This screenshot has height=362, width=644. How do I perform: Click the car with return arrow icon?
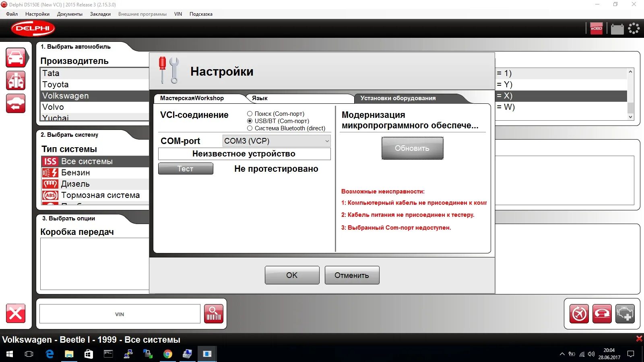click(16, 103)
